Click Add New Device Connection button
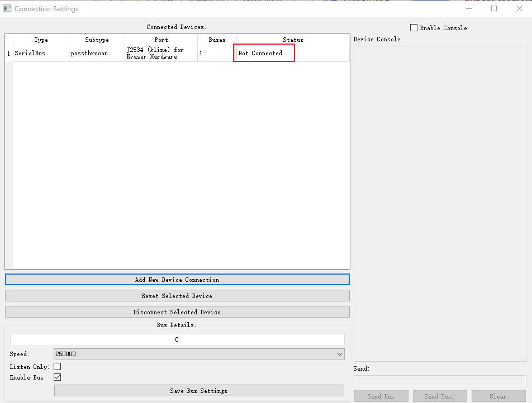The image size is (532, 403). [177, 280]
